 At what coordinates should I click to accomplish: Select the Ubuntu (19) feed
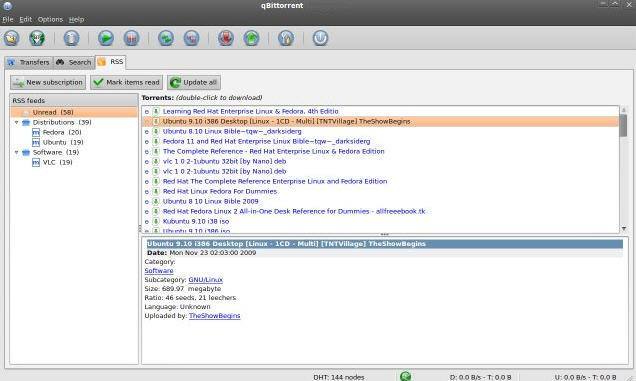pyautogui.click(x=63, y=142)
